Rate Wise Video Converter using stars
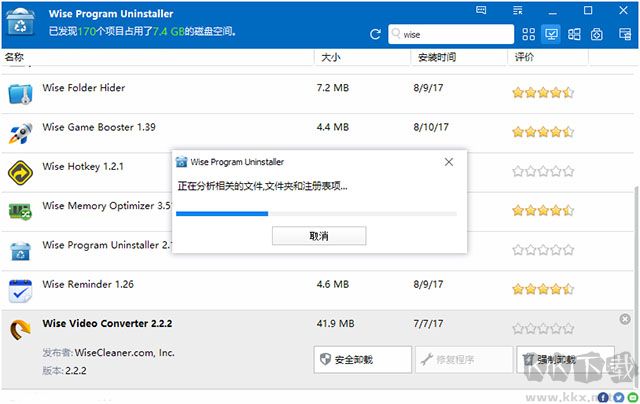The width and height of the screenshot is (640, 404). tap(543, 329)
